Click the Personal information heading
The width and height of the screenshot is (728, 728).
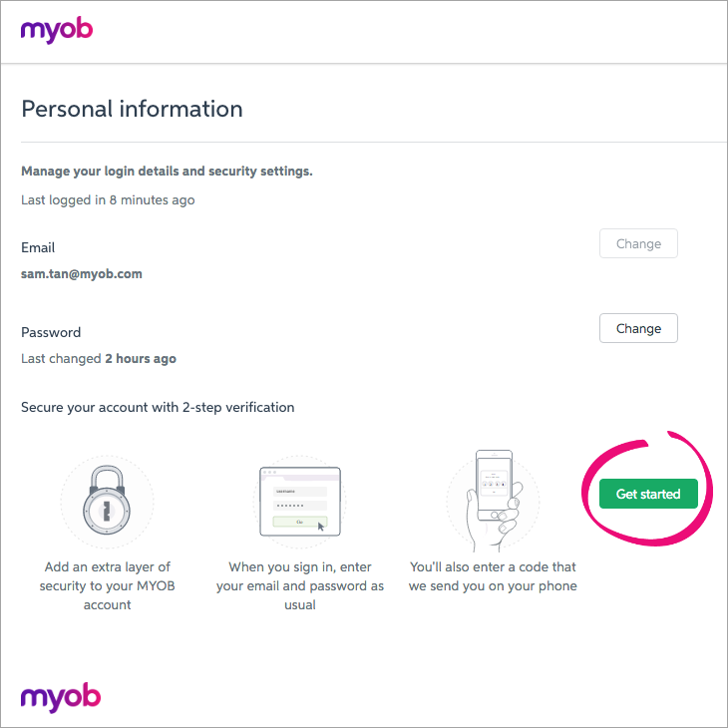132,109
